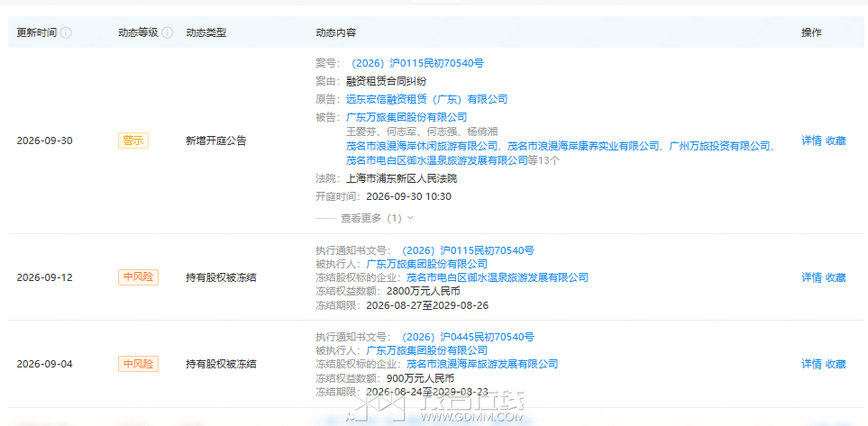Click info icon next to 动态等级

click(167, 32)
